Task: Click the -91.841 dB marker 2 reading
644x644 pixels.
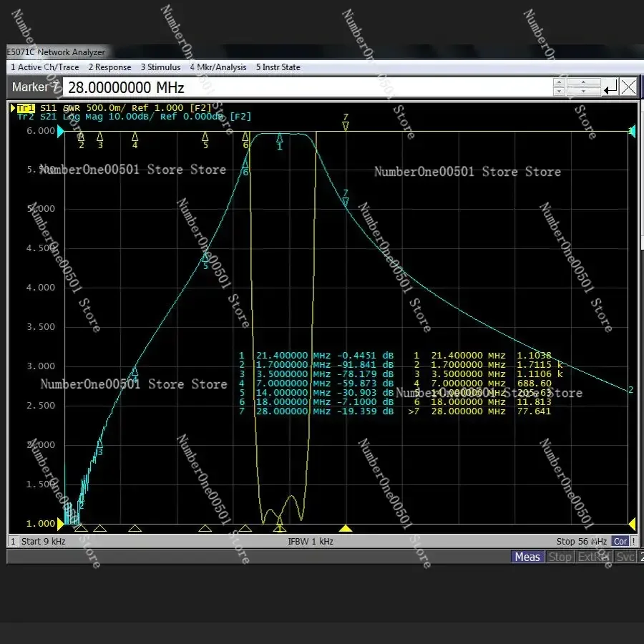Action: click(365, 365)
